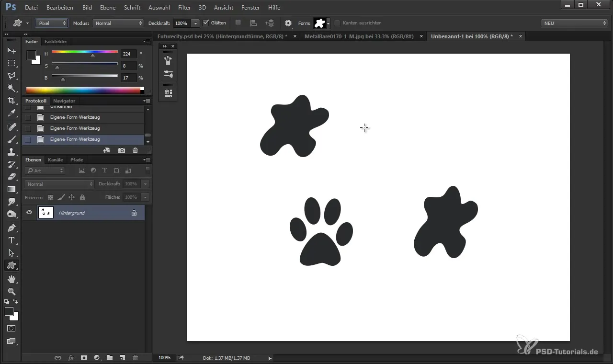Select the Healing Brush tool

point(11,127)
